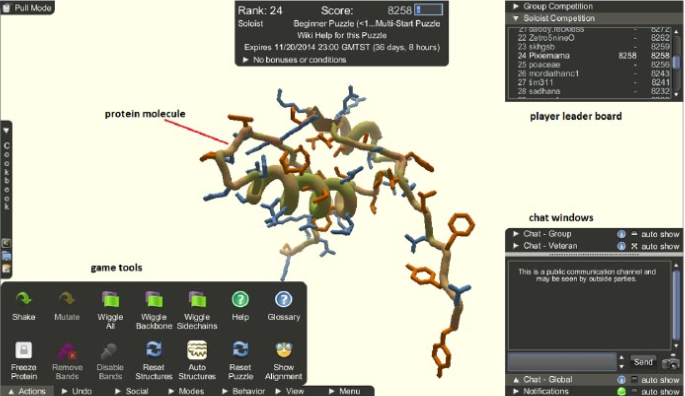Use the chat window scrollbar
This screenshot has height=396, width=685.
tap(676, 306)
